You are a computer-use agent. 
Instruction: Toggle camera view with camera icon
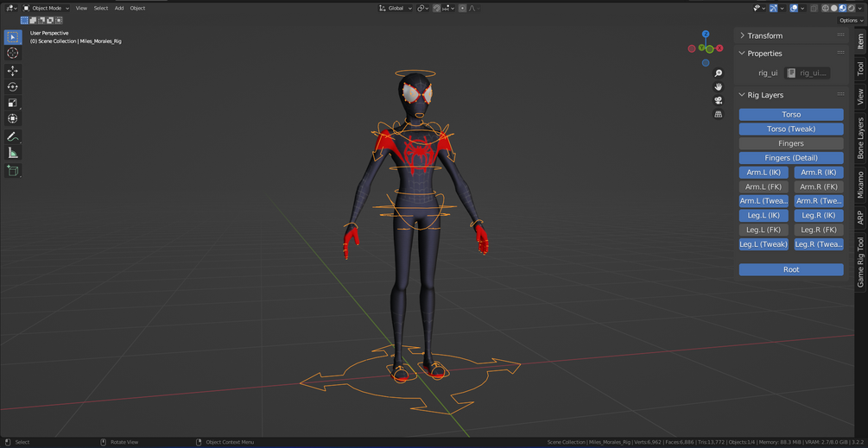point(719,100)
